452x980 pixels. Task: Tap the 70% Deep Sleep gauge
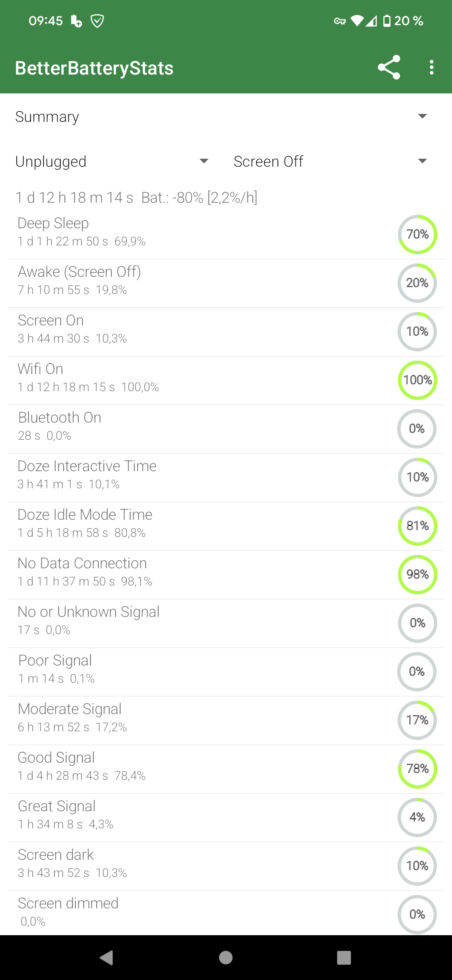(x=417, y=234)
